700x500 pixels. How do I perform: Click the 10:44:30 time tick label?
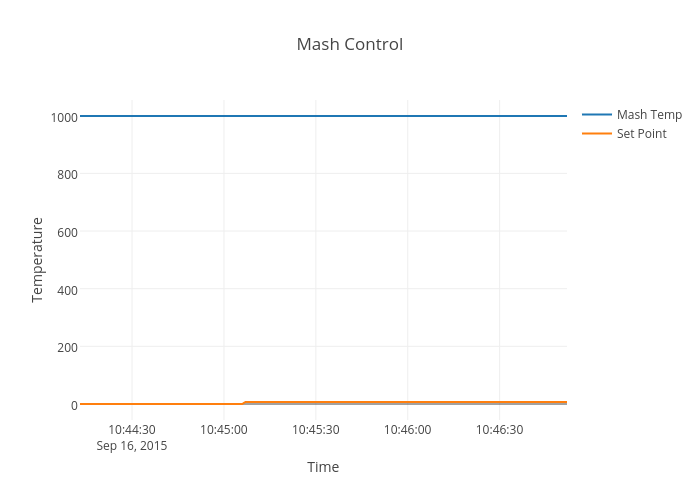pyautogui.click(x=132, y=430)
